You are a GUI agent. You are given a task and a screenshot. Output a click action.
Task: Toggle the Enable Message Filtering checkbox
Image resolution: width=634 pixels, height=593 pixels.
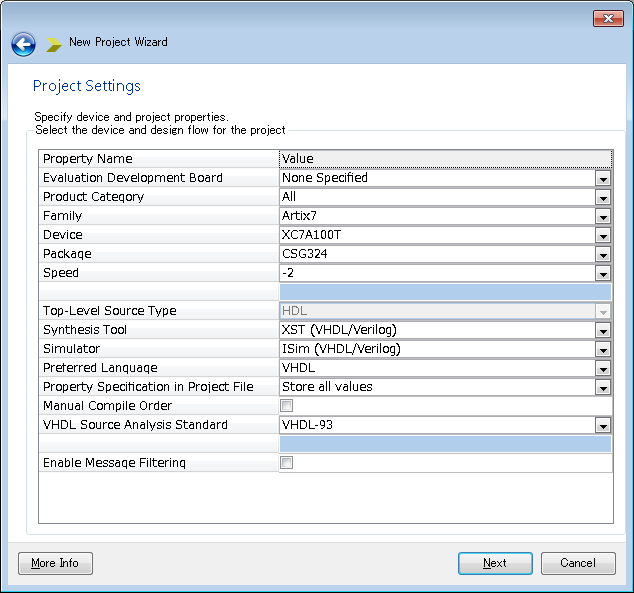[x=287, y=463]
